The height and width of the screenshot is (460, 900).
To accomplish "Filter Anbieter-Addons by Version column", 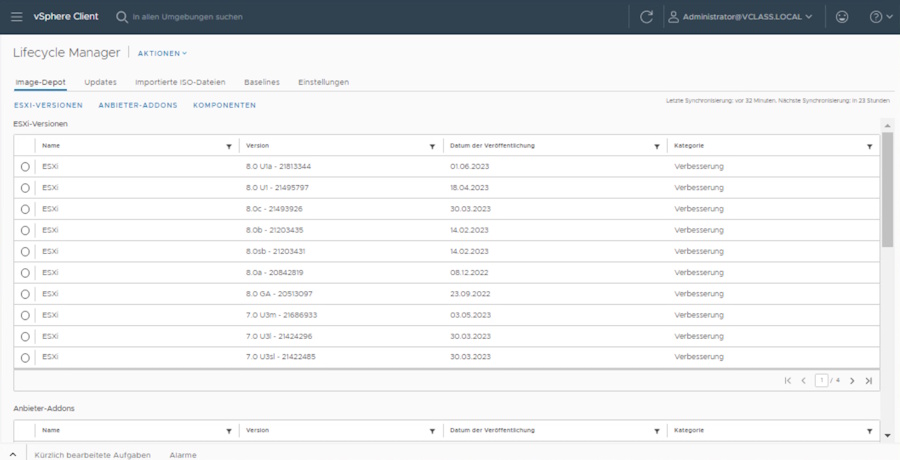I will click(432, 431).
